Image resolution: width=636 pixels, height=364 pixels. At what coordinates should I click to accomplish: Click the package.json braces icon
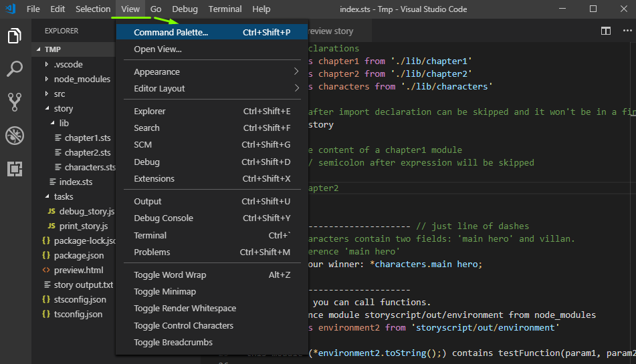coord(46,256)
